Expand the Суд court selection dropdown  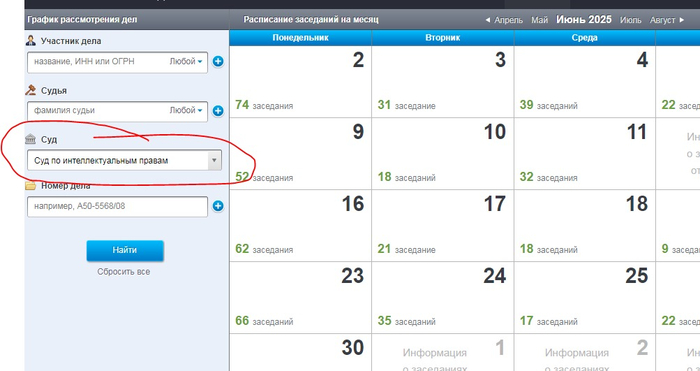(x=214, y=160)
